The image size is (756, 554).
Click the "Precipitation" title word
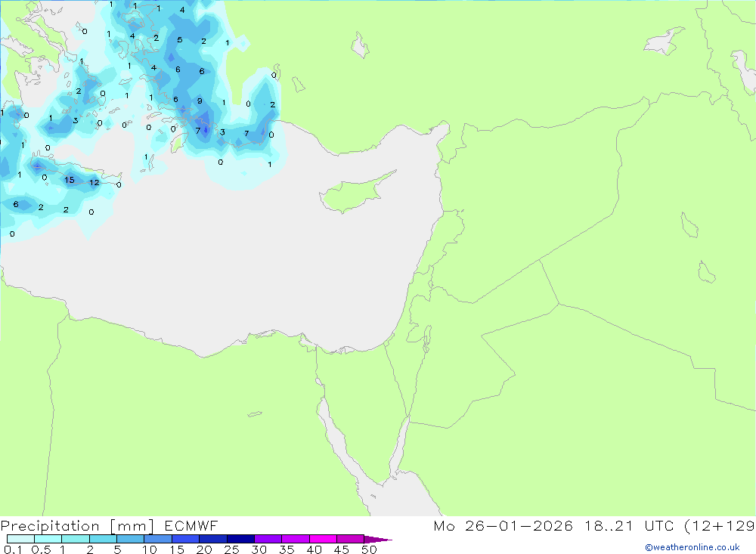50,526
